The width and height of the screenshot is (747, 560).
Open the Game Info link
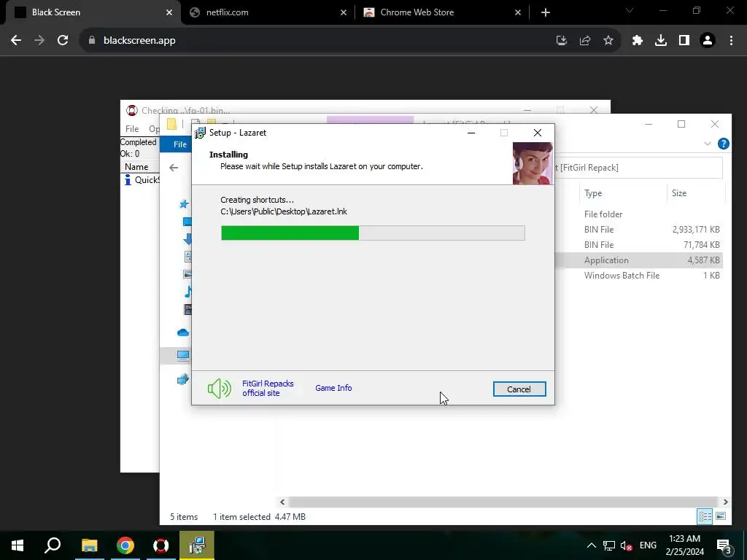coord(333,388)
